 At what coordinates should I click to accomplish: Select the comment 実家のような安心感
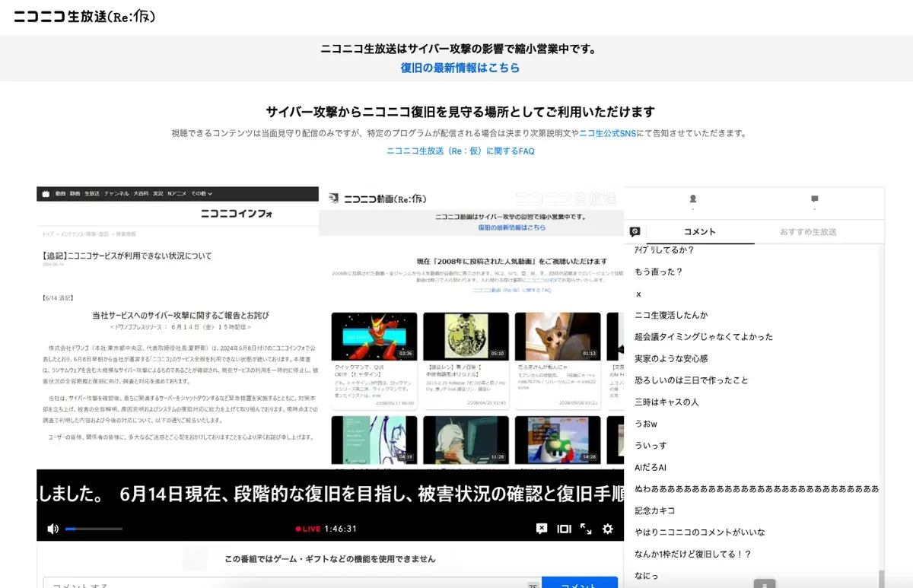click(671, 358)
